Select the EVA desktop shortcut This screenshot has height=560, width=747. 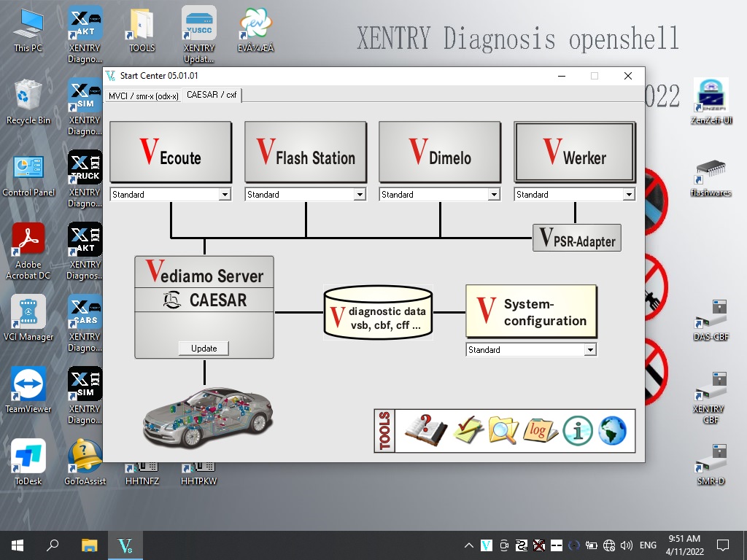[x=256, y=31]
